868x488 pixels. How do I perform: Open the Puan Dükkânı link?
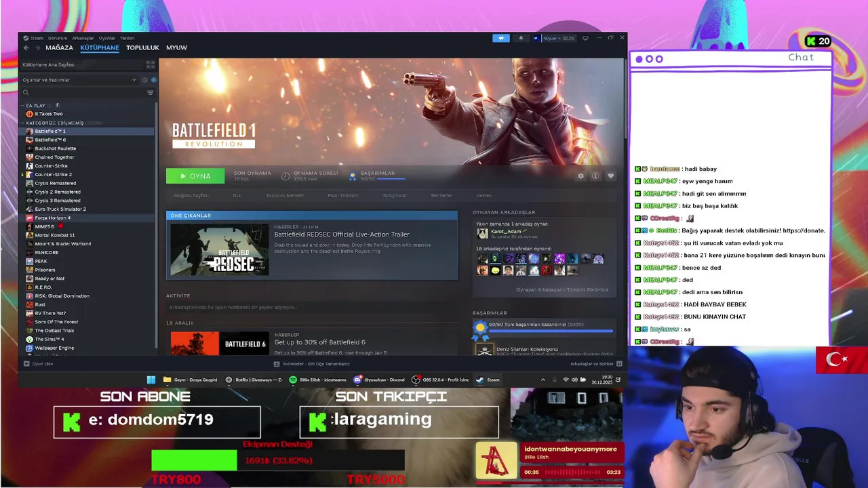[x=343, y=195]
